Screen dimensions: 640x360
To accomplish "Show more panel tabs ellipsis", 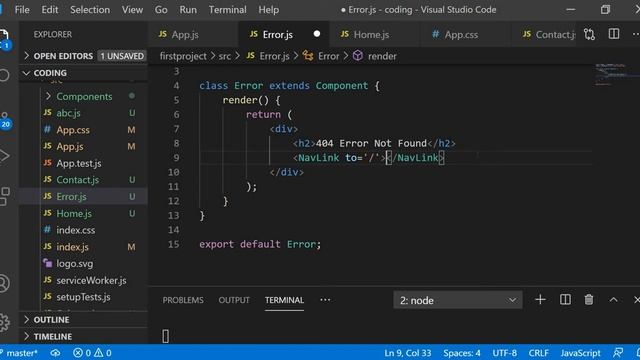I will point(325,300).
